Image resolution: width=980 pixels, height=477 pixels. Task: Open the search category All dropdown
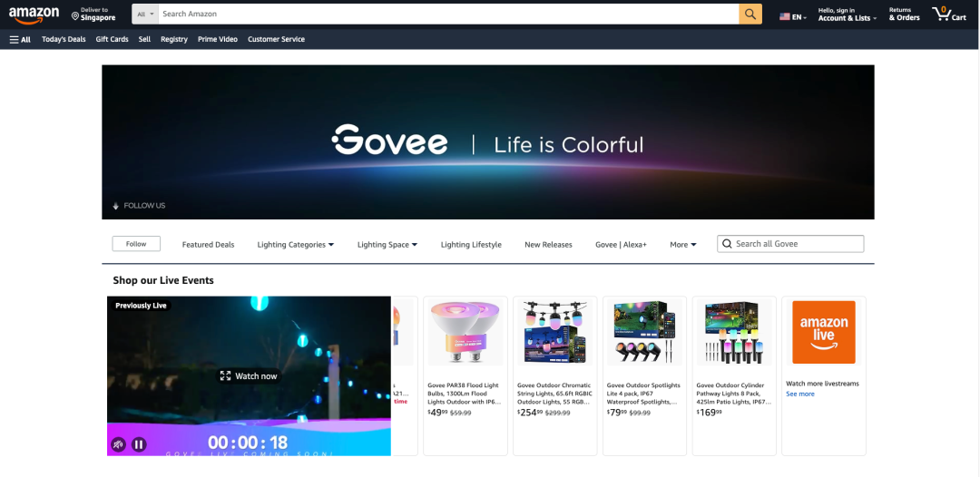pyautogui.click(x=145, y=14)
